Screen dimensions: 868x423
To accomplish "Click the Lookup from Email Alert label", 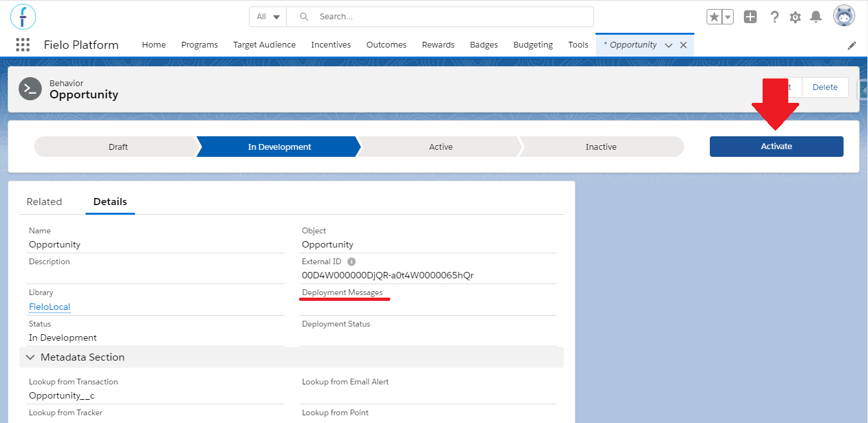I will point(345,382).
